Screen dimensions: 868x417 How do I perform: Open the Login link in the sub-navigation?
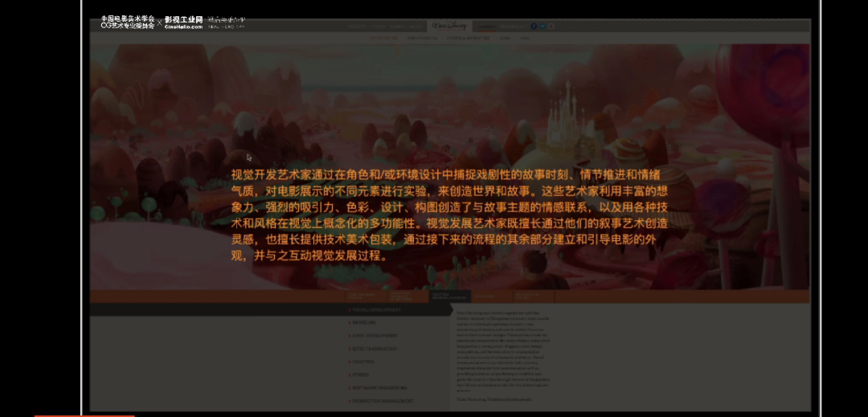coord(506,38)
